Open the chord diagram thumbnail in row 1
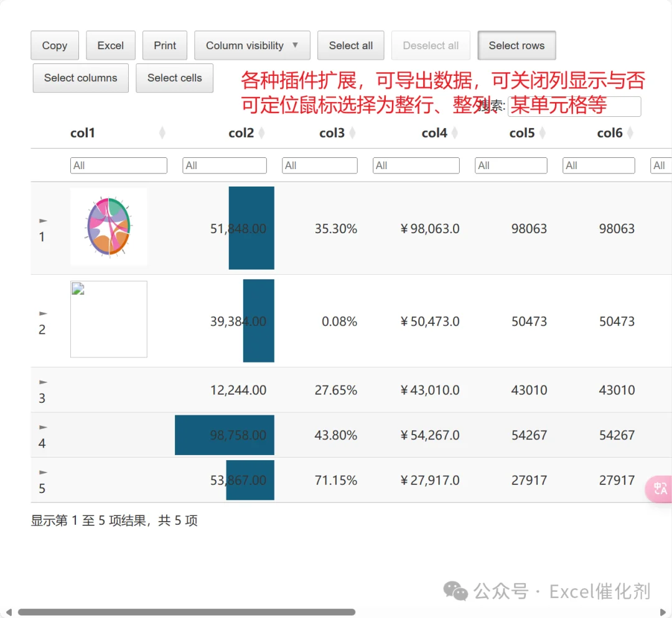 (x=109, y=226)
